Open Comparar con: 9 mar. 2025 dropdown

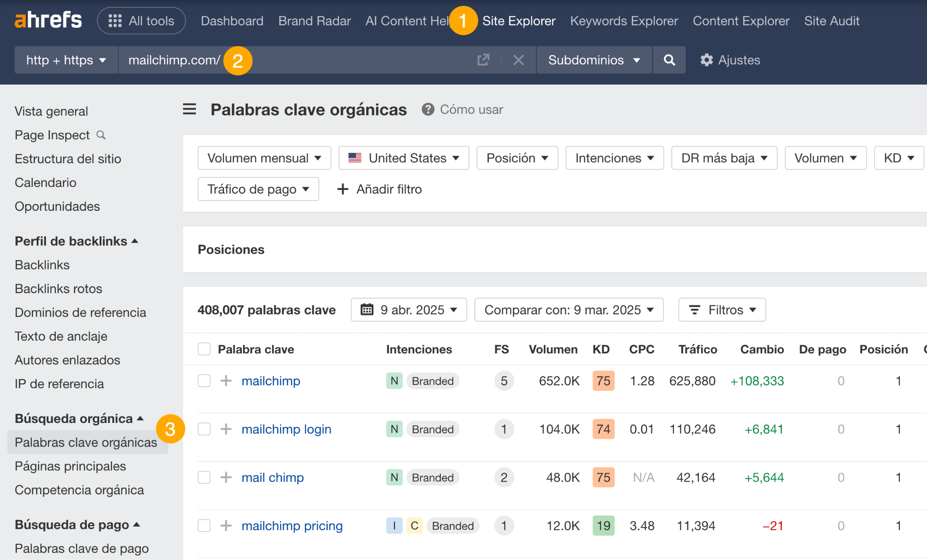pyautogui.click(x=569, y=310)
